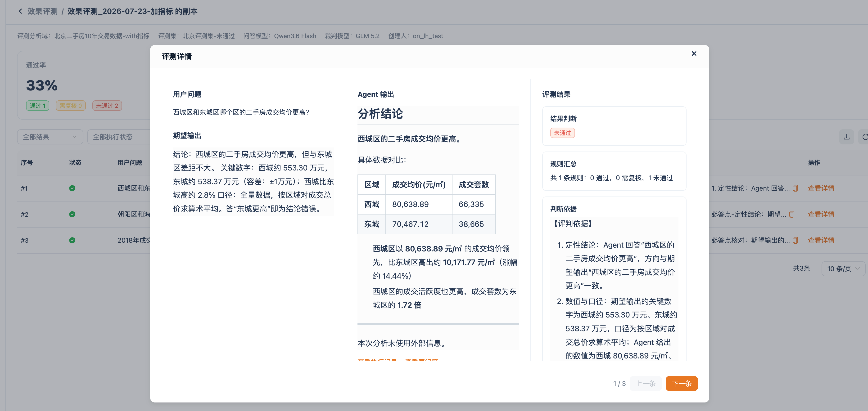
Task: Click the 期望输出 section heading
Action: pos(187,136)
